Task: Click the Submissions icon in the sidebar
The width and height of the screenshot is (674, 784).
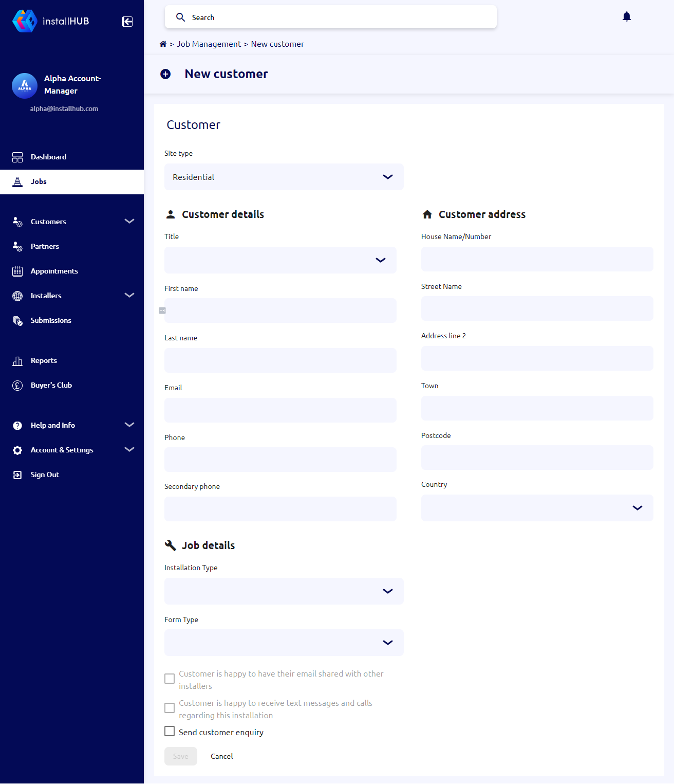Action: click(x=17, y=320)
